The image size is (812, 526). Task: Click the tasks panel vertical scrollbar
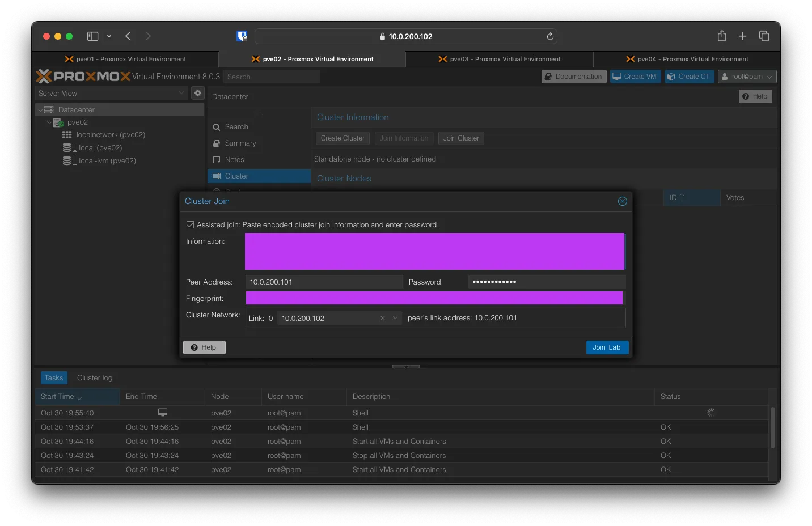(773, 427)
